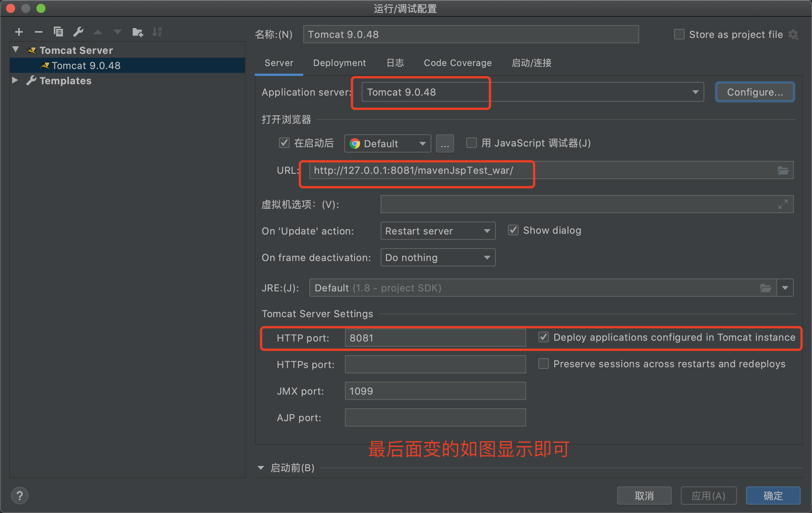Switch to the Server tab
This screenshot has width=812, height=513.
pyautogui.click(x=279, y=63)
